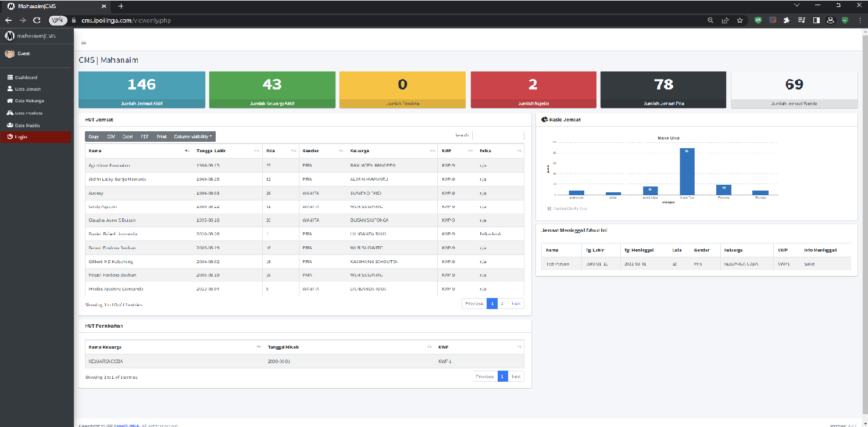868x427 pixels.
Task: Open Data Majelis in the sidebar
Action: tap(36, 125)
